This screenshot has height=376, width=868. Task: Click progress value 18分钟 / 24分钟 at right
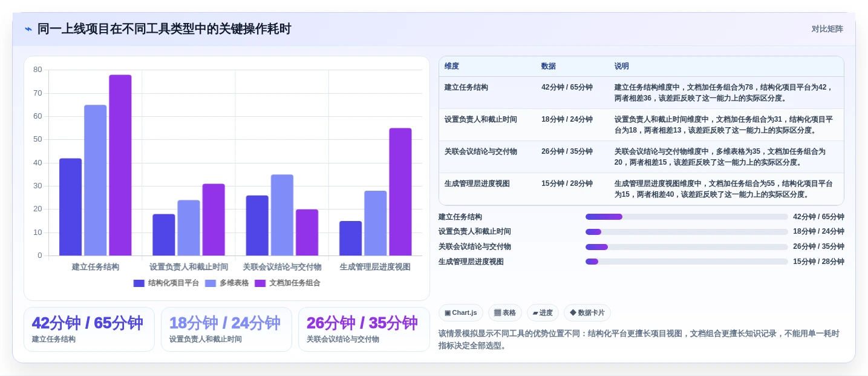coord(818,232)
